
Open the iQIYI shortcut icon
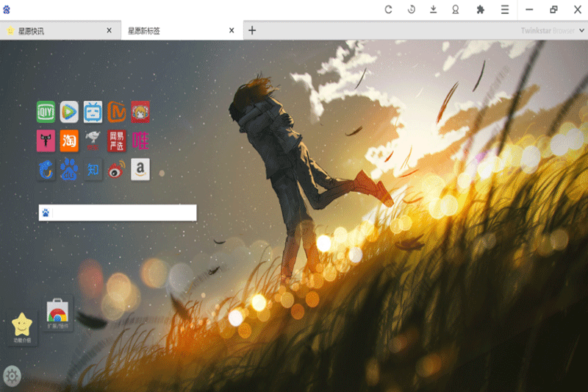(x=46, y=111)
